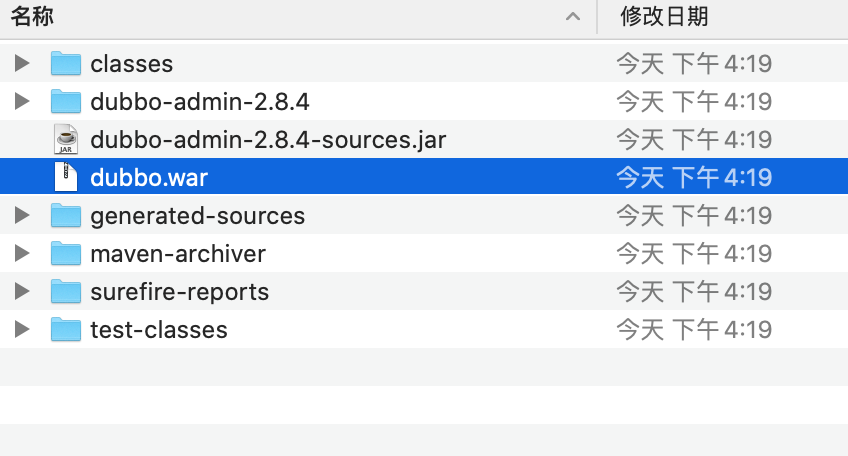Screen dimensions: 848x456
Task: Toggle sort order with the caret arrow
Action: pyautogui.click(x=573, y=17)
